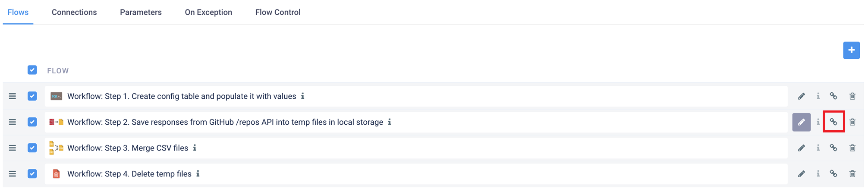Click pencil icon for Step 1 flow

click(801, 96)
